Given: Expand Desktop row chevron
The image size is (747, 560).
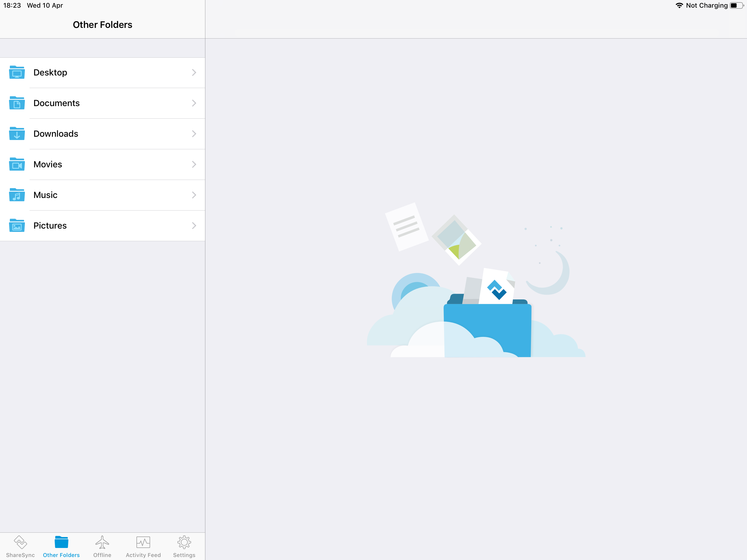Looking at the screenshot, I should click(x=194, y=72).
